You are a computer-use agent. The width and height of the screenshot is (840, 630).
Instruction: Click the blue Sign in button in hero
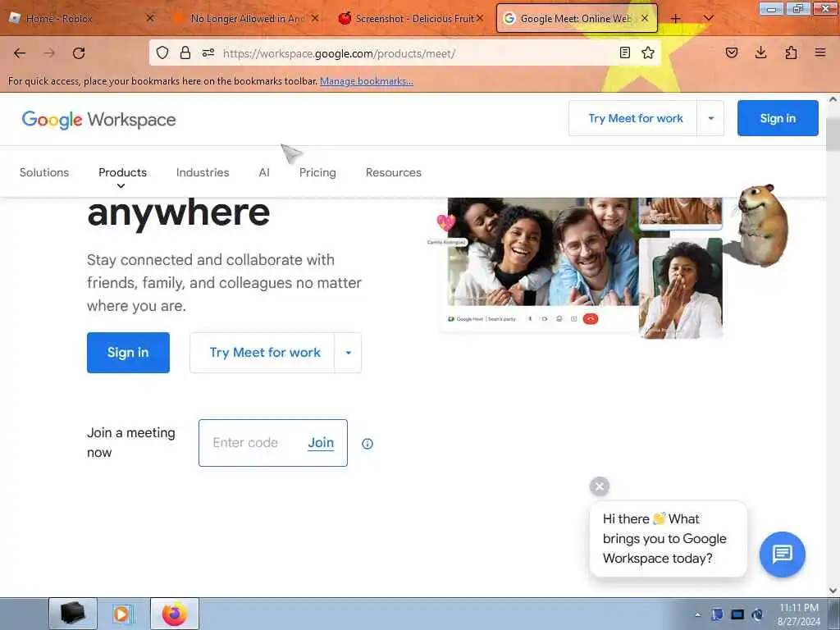click(x=128, y=353)
